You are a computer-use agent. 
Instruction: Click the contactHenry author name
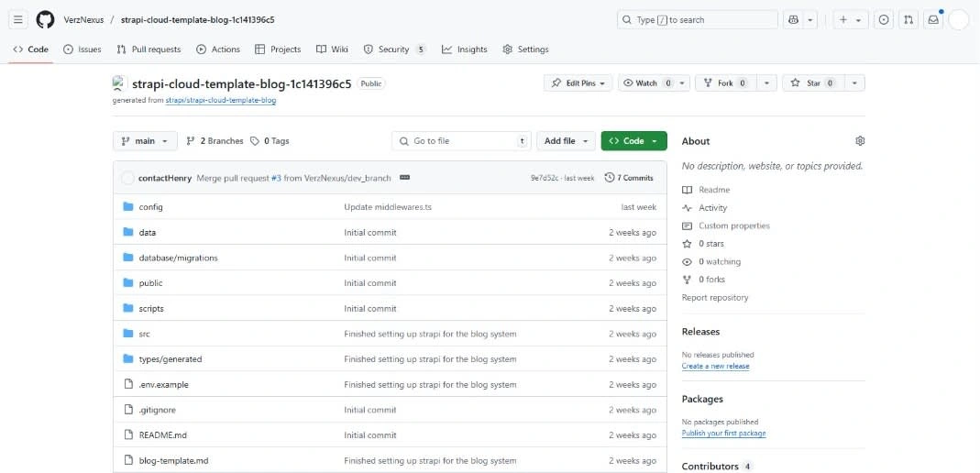pos(165,178)
